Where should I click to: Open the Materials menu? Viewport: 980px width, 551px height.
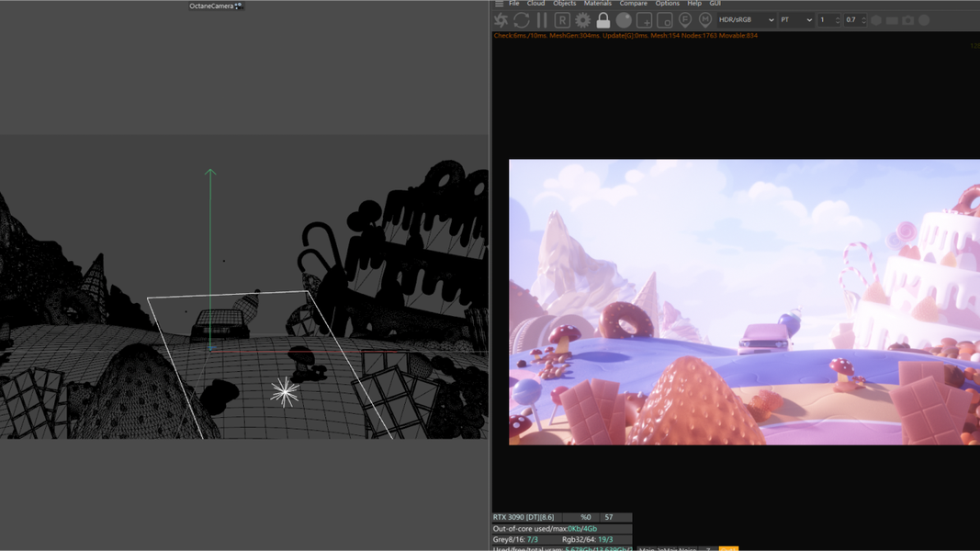598,3
